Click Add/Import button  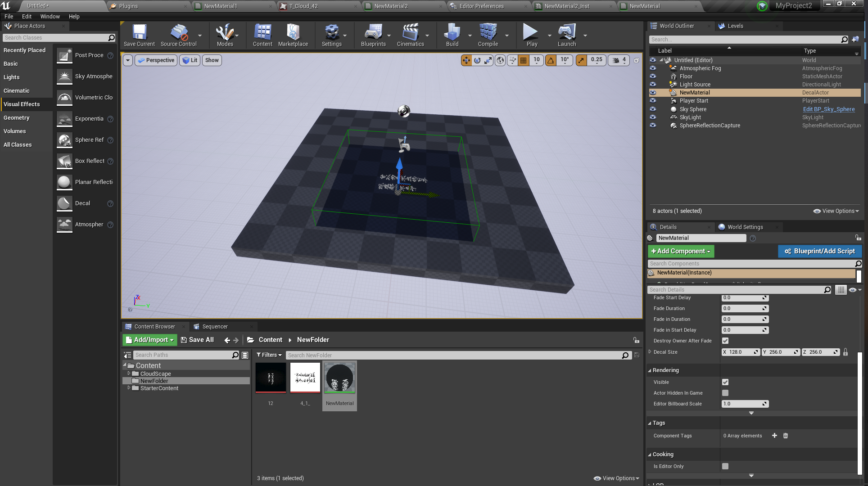click(x=150, y=340)
